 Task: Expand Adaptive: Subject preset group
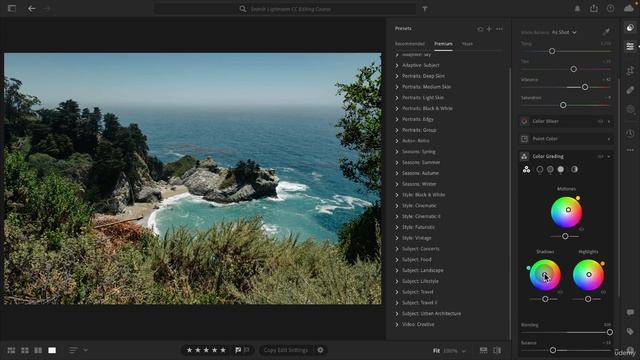(x=397, y=65)
